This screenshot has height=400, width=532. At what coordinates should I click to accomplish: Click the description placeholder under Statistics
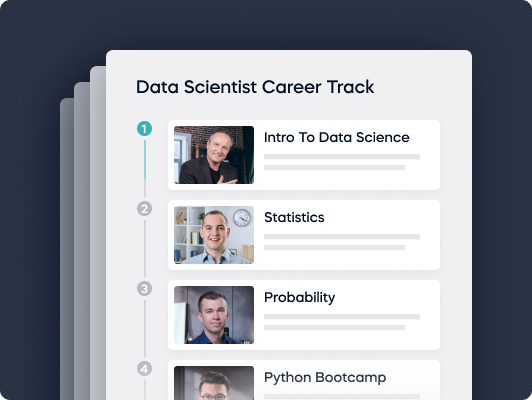click(342, 242)
